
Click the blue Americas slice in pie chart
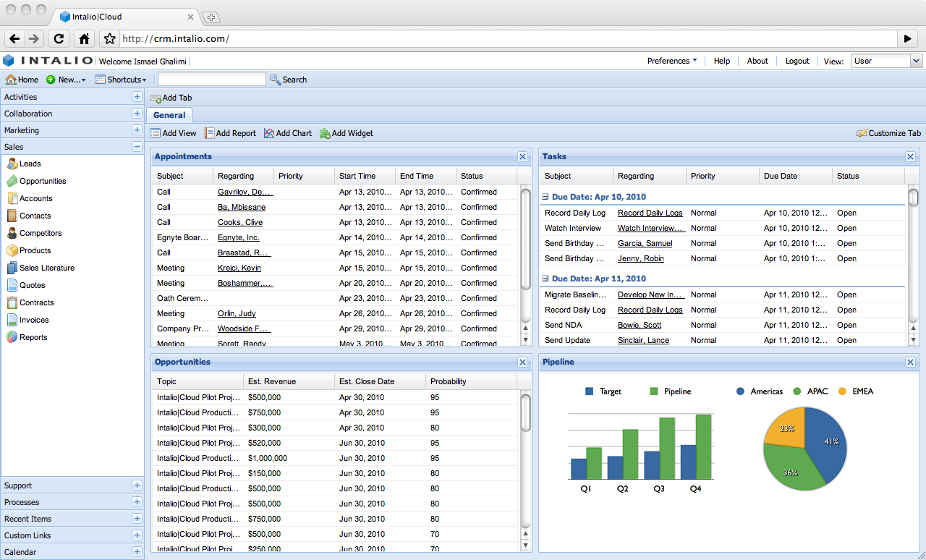pos(826,441)
